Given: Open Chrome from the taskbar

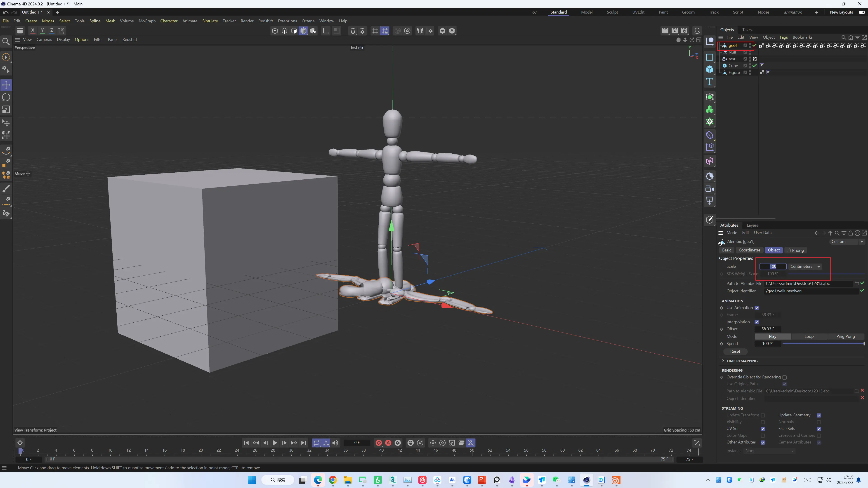Looking at the screenshot, I should point(333,480).
